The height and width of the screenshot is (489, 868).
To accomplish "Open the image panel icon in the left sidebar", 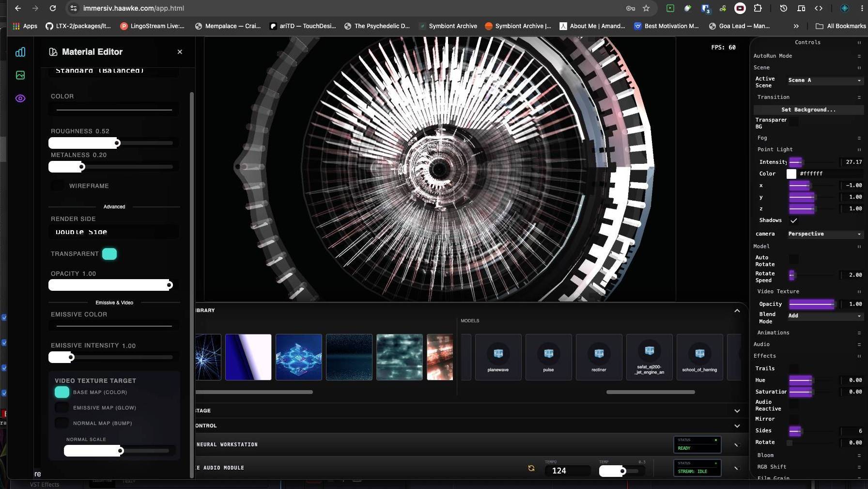I will click(20, 75).
